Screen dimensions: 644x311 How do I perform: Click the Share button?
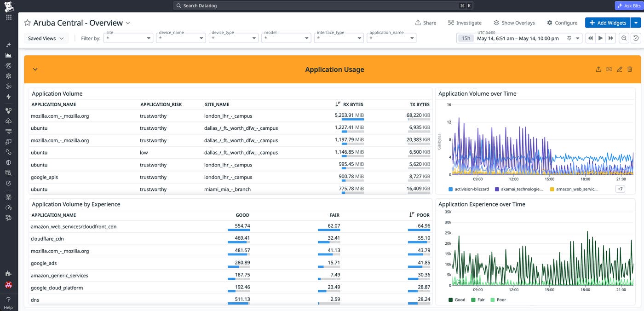pyautogui.click(x=425, y=23)
